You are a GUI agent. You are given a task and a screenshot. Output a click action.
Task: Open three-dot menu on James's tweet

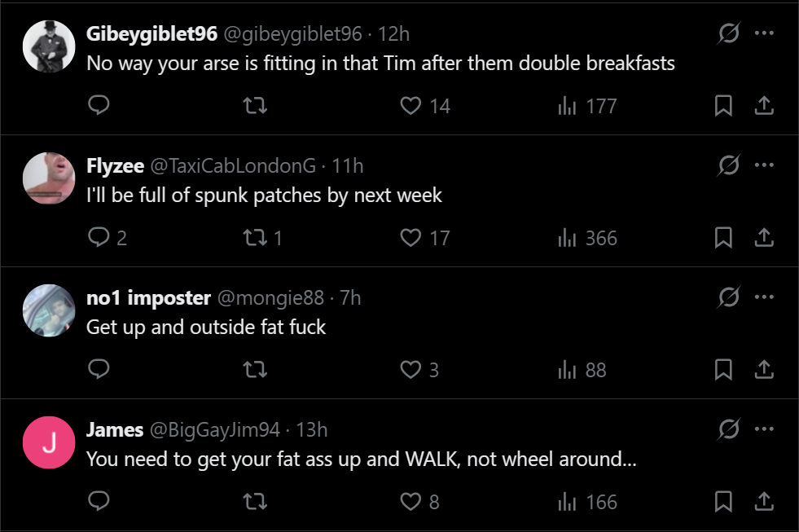[x=764, y=429]
